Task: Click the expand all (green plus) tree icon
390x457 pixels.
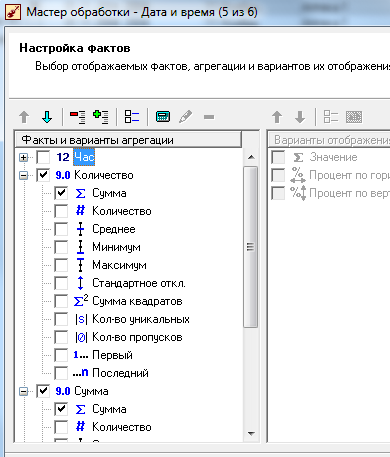Action: pyautogui.click(x=101, y=117)
